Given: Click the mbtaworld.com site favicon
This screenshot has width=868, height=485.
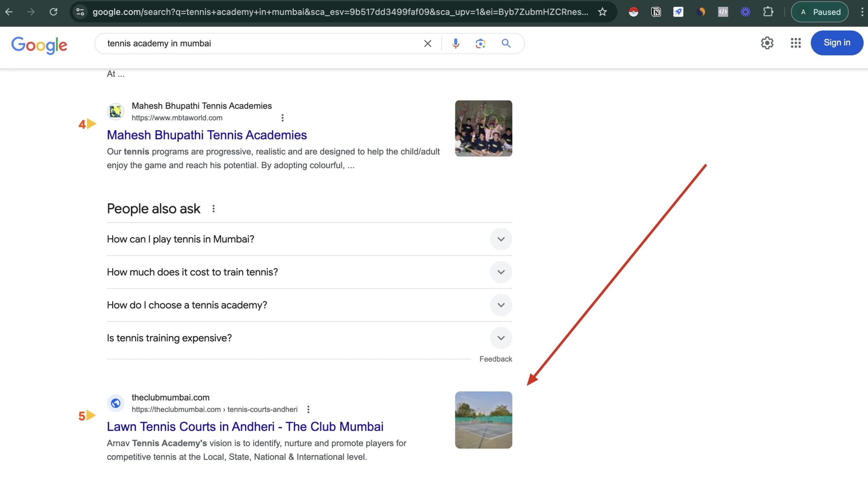Looking at the screenshot, I should click(x=116, y=112).
